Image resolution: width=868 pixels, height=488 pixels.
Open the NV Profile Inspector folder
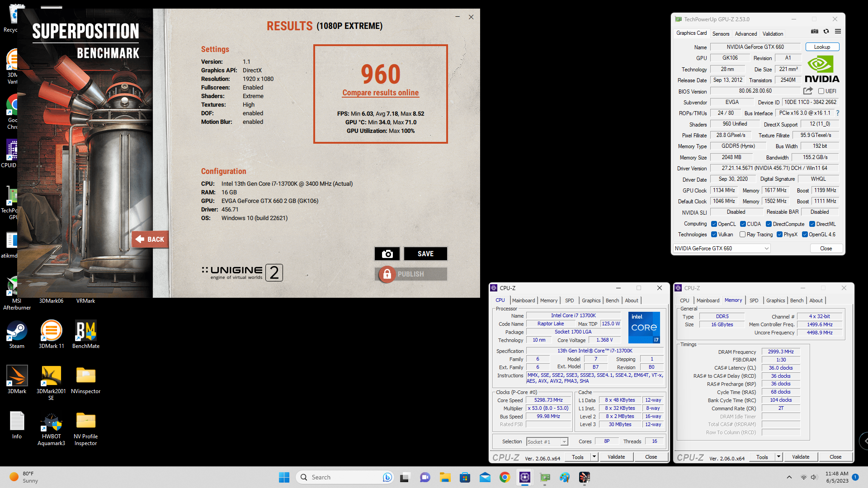(86, 428)
